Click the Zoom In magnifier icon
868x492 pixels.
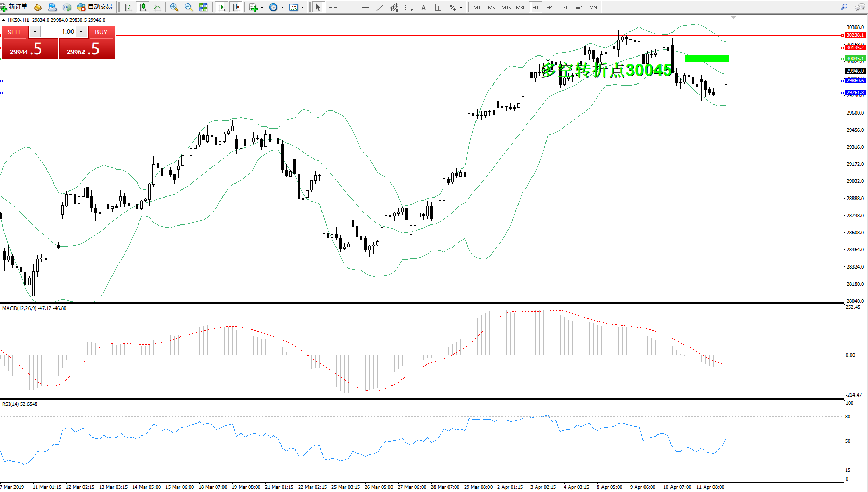click(174, 7)
